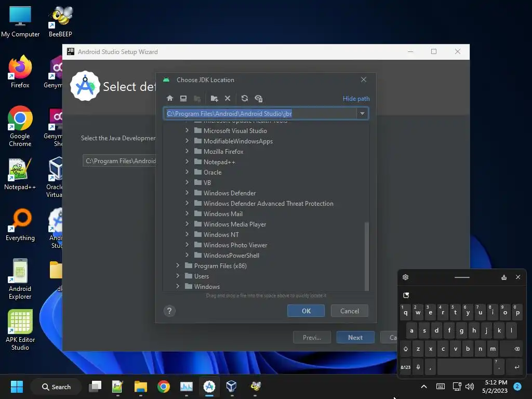Open Firefox desktop shortcut
532x399 pixels.
(20, 72)
